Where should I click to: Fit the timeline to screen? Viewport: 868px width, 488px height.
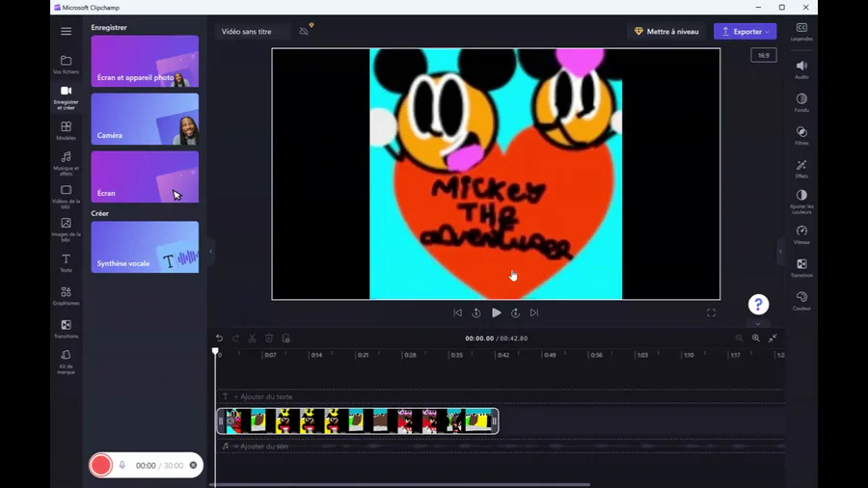[x=773, y=339]
